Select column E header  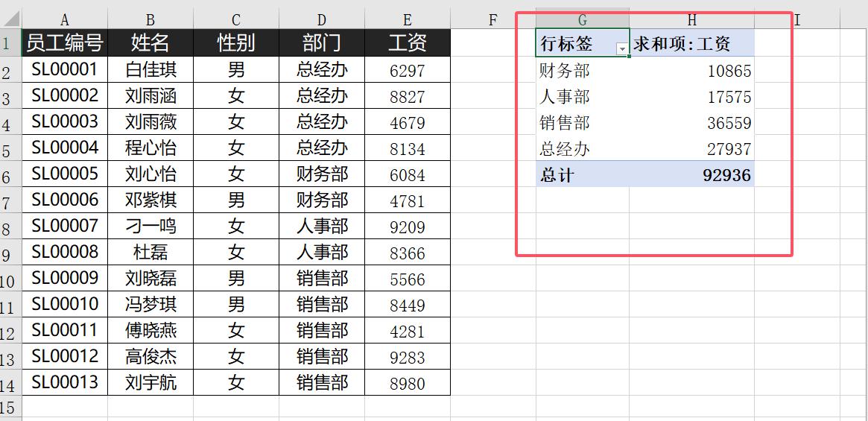tap(408, 20)
